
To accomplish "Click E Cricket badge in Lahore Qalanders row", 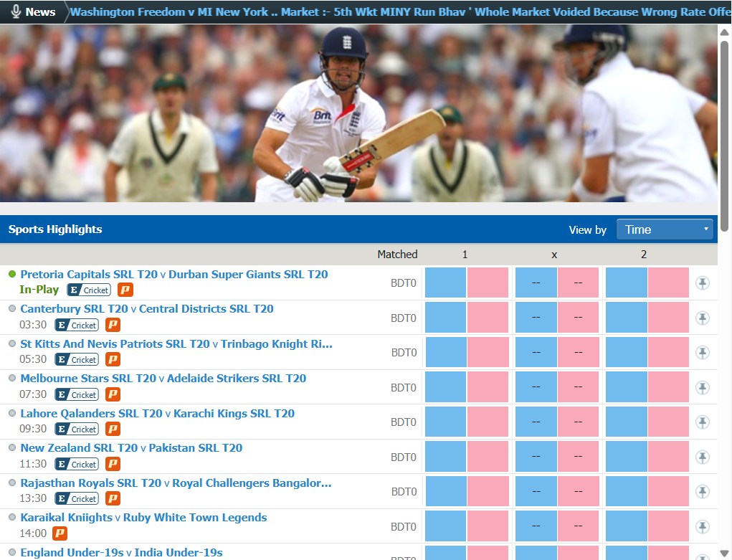I will [x=77, y=430].
